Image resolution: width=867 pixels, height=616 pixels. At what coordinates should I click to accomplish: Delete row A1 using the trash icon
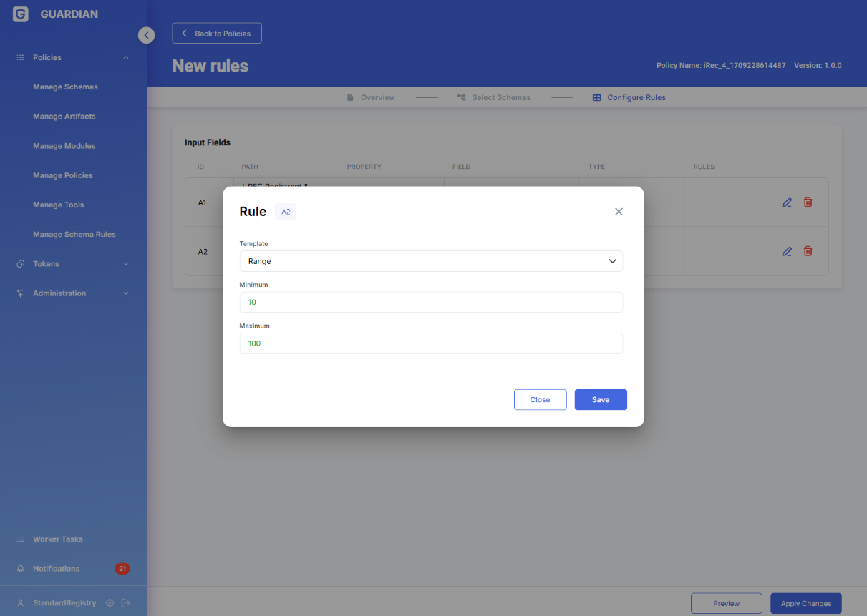click(x=808, y=202)
